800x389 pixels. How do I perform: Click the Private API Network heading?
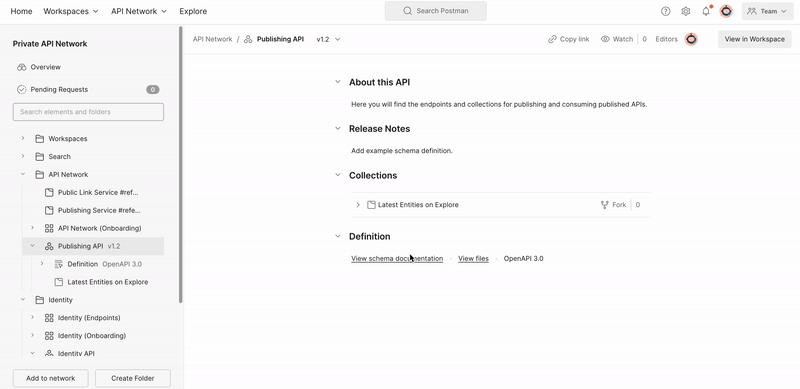[x=50, y=44]
